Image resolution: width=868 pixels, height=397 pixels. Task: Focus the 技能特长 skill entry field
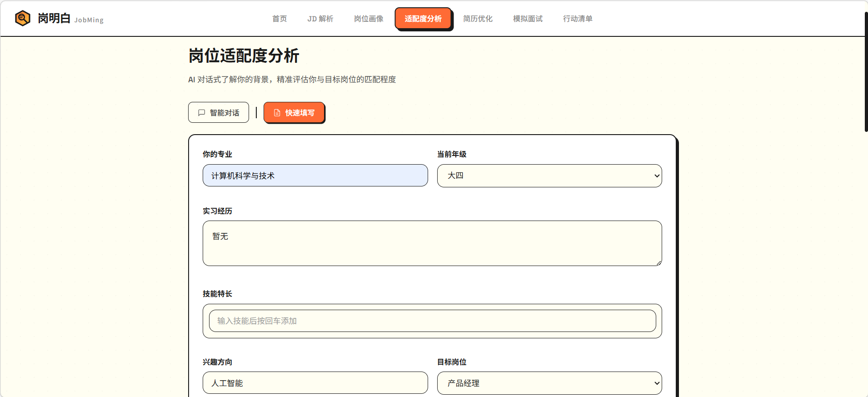click(x=432, y=321)
